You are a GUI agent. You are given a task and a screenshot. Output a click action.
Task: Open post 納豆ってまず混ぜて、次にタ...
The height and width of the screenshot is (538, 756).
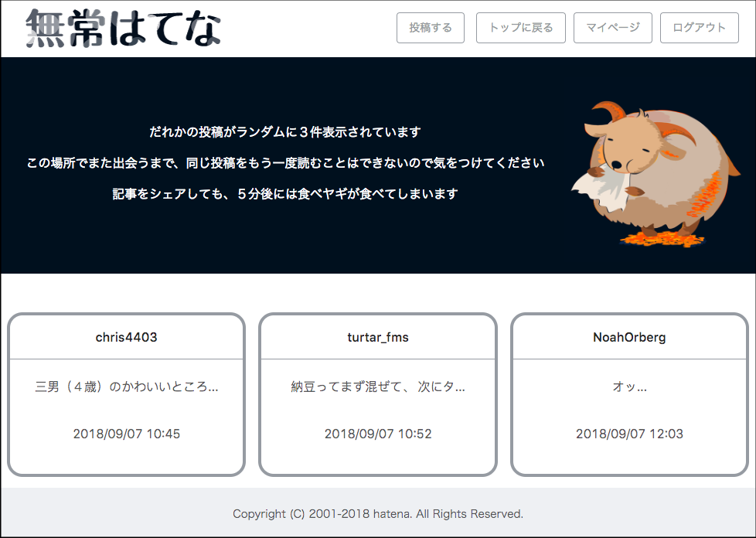pos(378,386)
